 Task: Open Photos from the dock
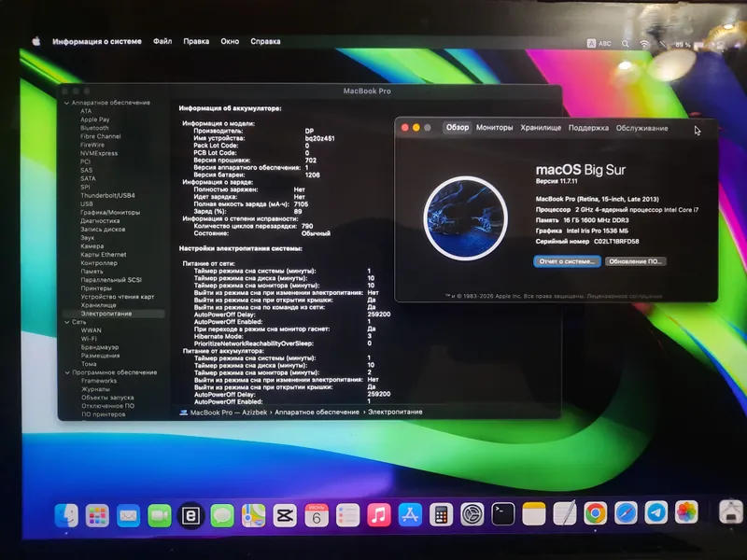(686, 511)
